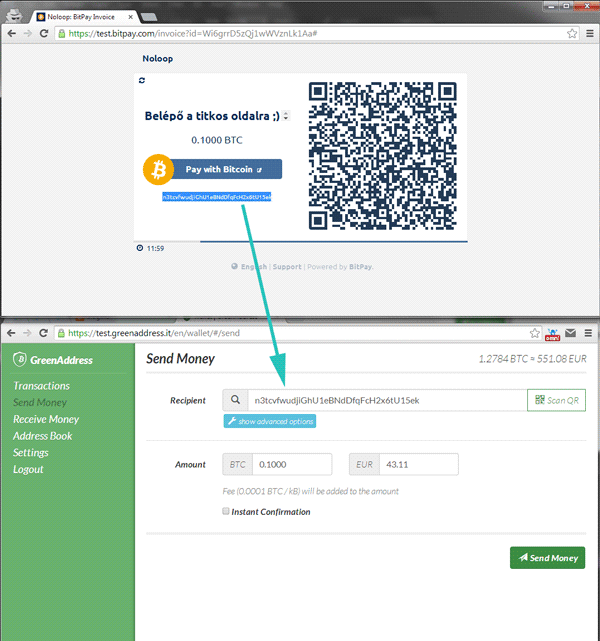This screenshot has height=641, width=600.
Task: Open Receive Money in the sidebar
Action: [46, 419]
